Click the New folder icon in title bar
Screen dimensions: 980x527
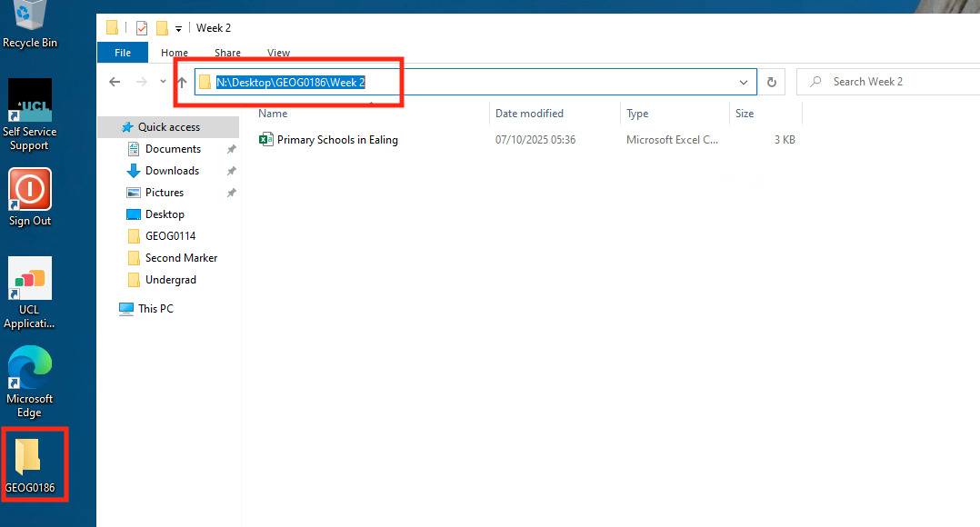[162, 28]
